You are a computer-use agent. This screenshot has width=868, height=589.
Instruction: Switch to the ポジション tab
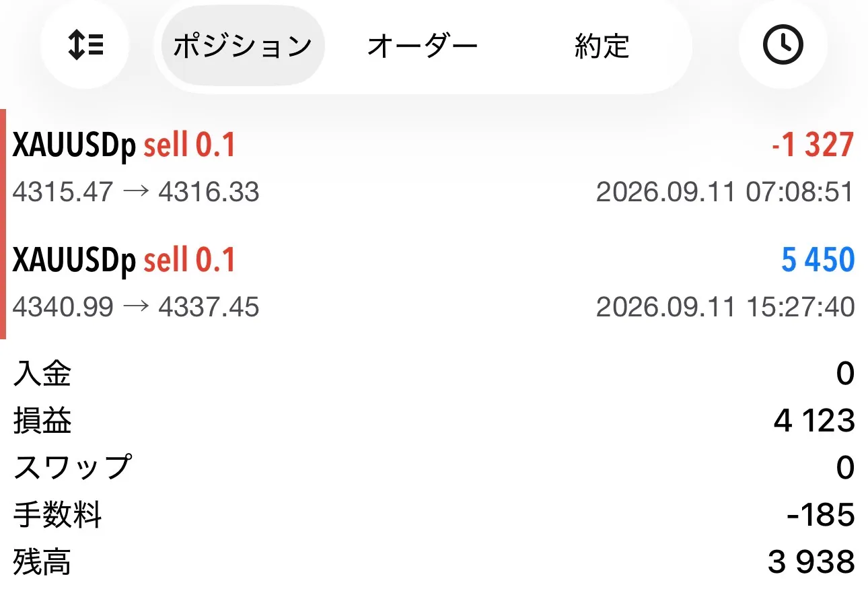tap(243, 46)
